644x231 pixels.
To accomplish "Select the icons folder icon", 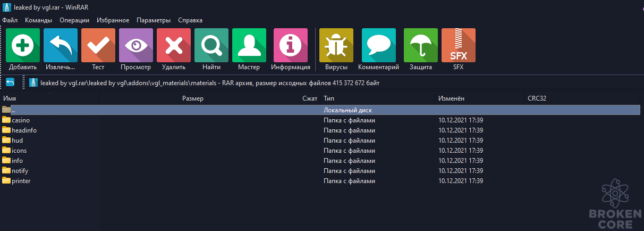I will (x=6, y=150).
